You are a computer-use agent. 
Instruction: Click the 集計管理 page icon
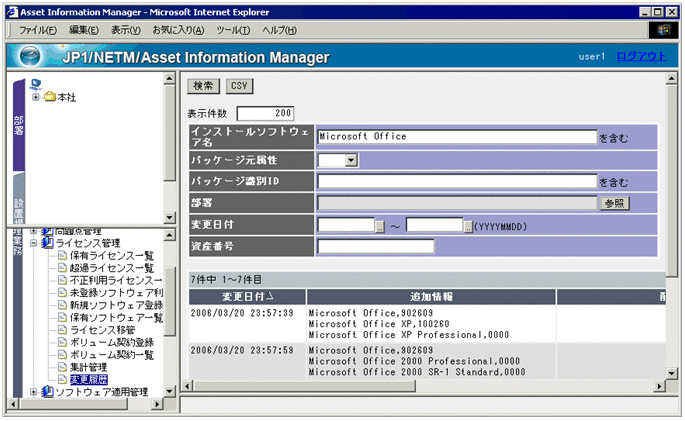click(61, 367)
